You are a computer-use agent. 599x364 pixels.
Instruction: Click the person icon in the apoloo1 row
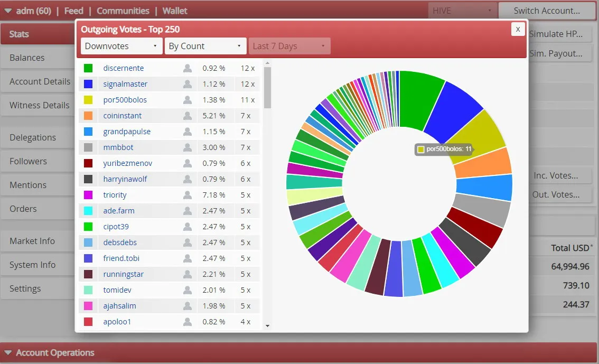(x=187, y=322)
